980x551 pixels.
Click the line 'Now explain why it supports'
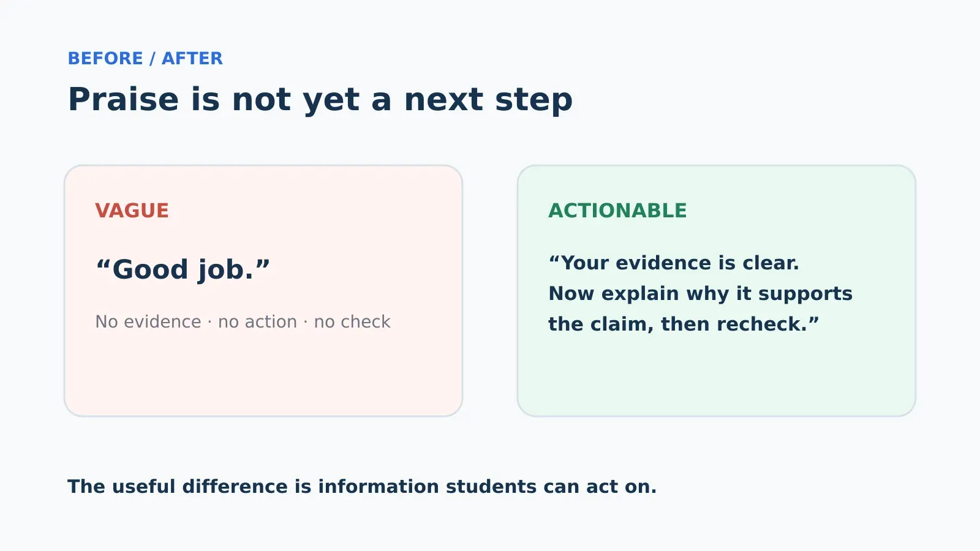point(700,293)
